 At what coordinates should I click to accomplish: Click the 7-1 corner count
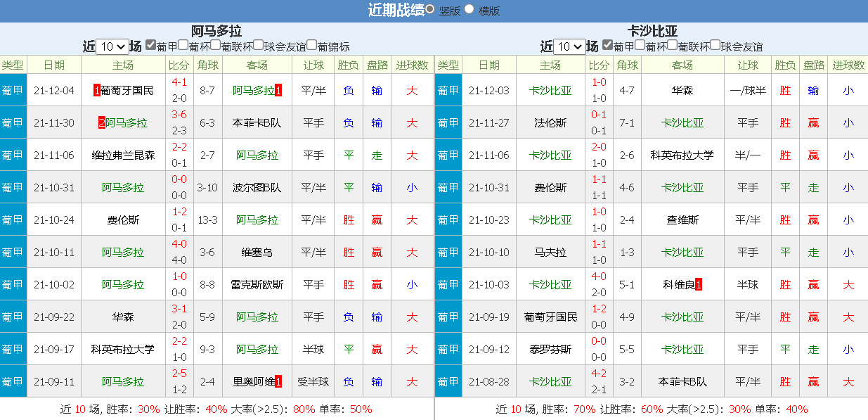[627, 123]
